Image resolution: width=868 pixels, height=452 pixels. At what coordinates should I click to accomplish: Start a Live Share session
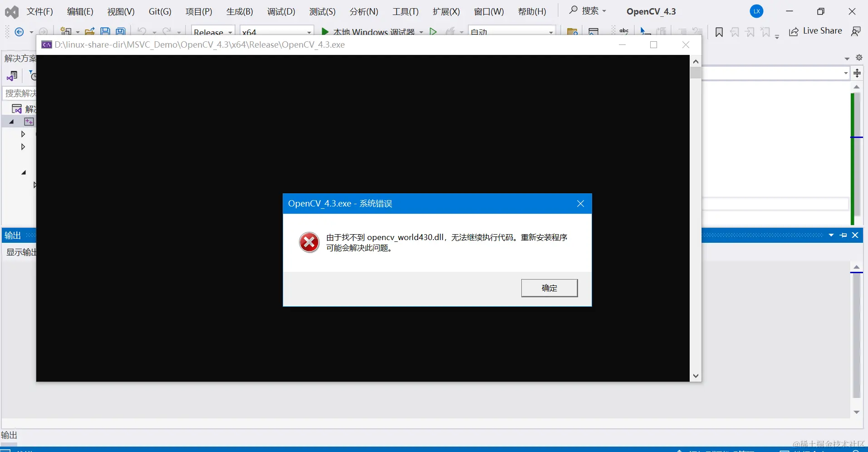(x=821, y=31)
